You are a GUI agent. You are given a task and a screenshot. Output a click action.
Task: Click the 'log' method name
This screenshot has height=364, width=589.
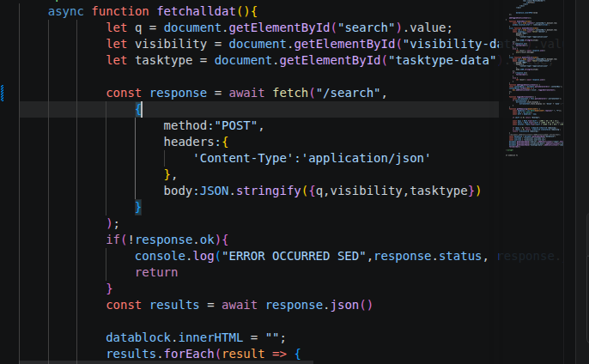tap(203, 256)
